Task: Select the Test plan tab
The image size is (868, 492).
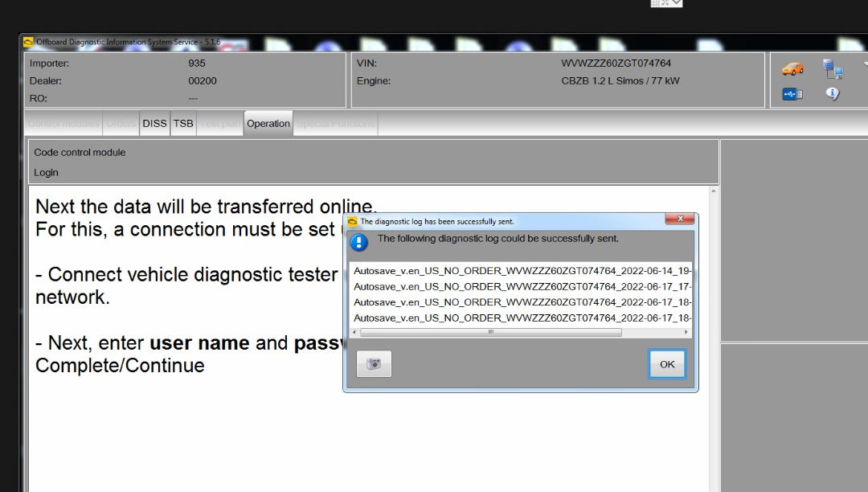Action: (x=219, y=123)
